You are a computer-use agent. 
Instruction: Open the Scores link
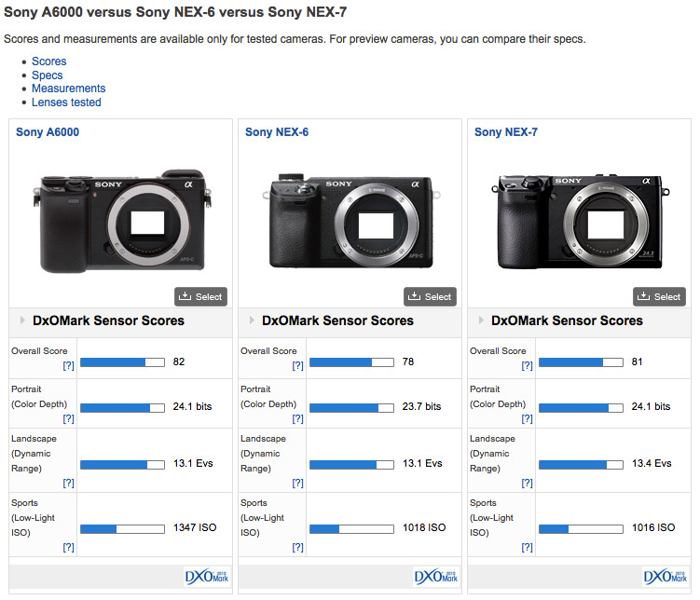pyautogui.click(x=48, y=61)
